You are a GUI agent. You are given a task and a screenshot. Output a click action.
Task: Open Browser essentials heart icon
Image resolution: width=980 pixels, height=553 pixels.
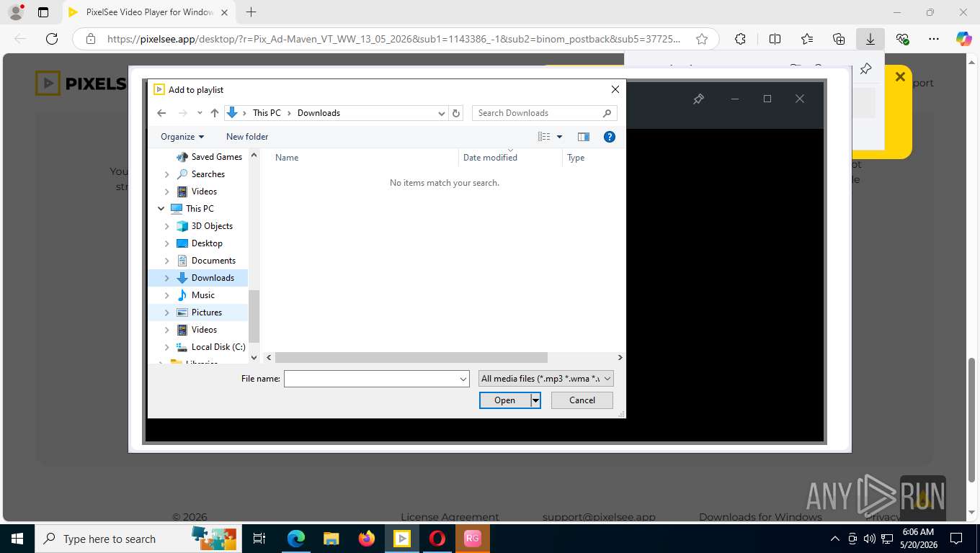(x=902, y=39)
